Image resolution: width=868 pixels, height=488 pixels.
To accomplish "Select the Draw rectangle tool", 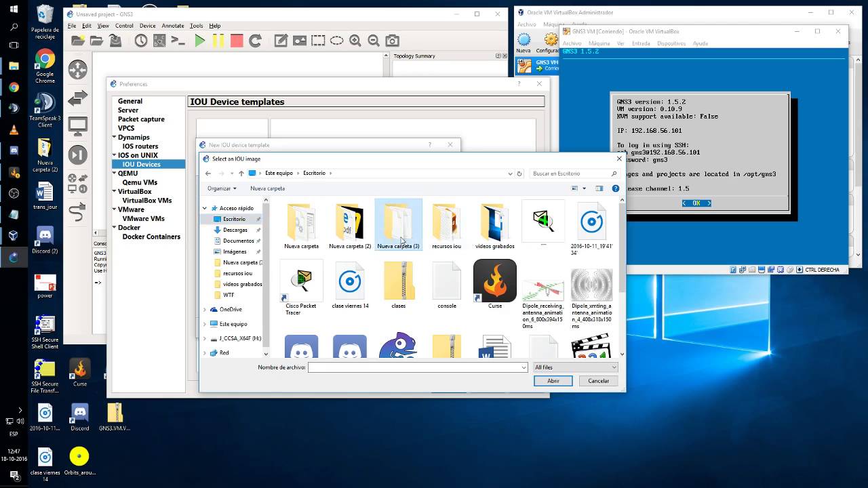I will 318,41.
